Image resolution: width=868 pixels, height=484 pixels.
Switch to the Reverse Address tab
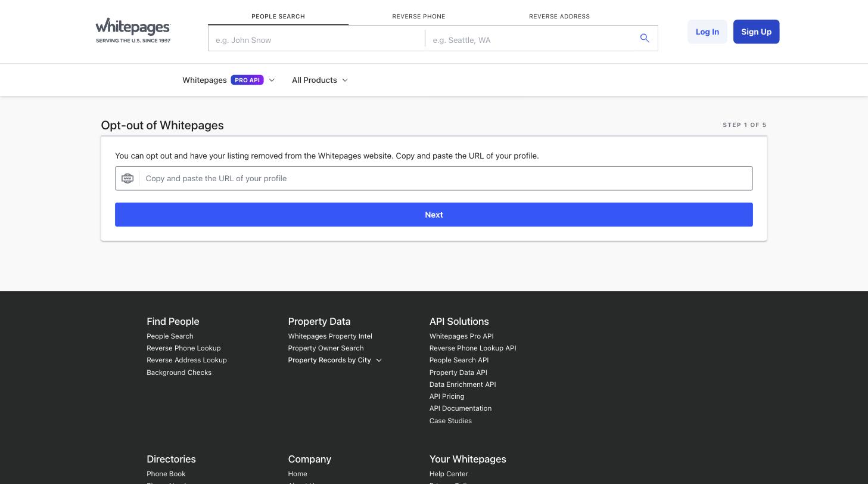(559, 16)
